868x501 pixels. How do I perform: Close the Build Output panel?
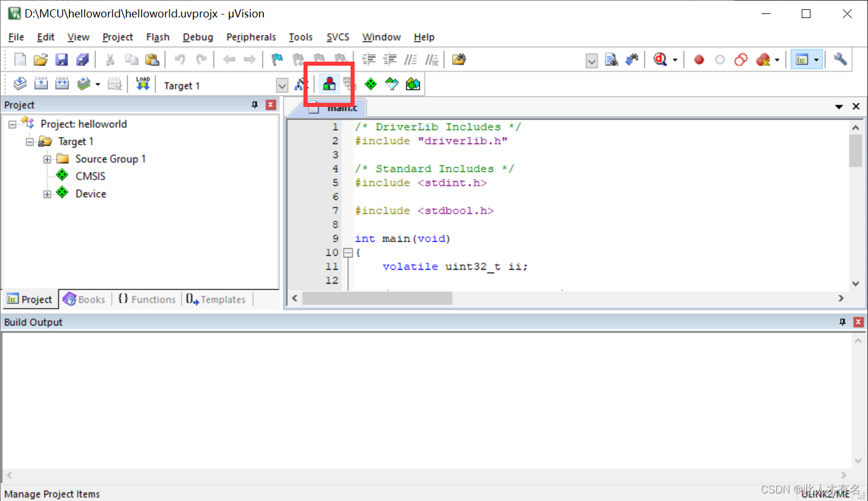858,322
